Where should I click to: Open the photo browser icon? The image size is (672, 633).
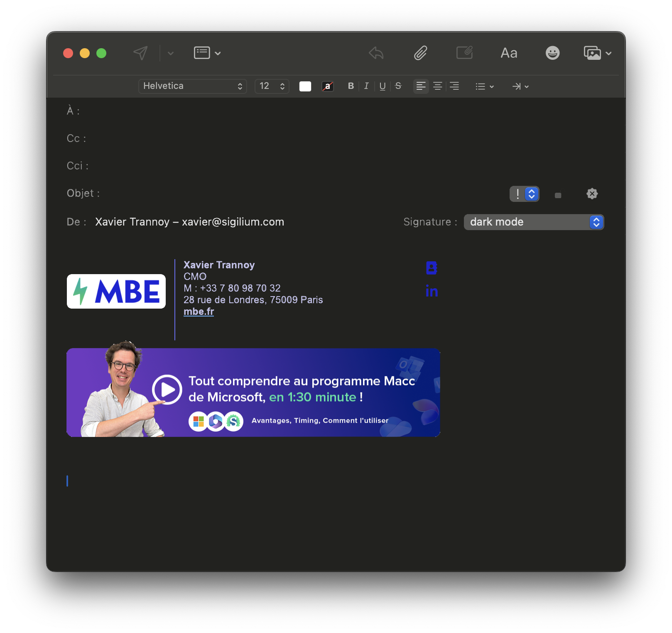[x=592, y=53]
